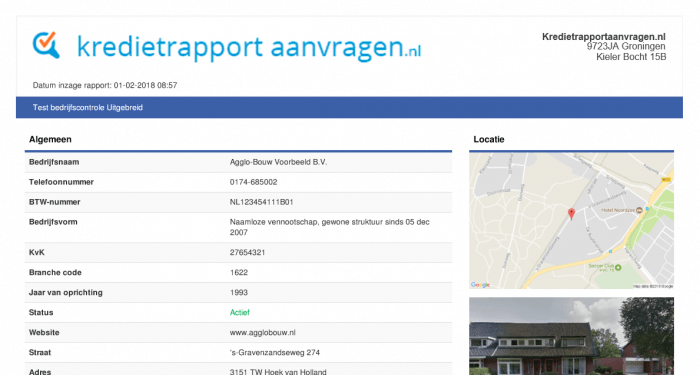This screenshot has width=700, height=375.
Task: Click the yellow highway shield on map
Action: [x=666, y=179]
